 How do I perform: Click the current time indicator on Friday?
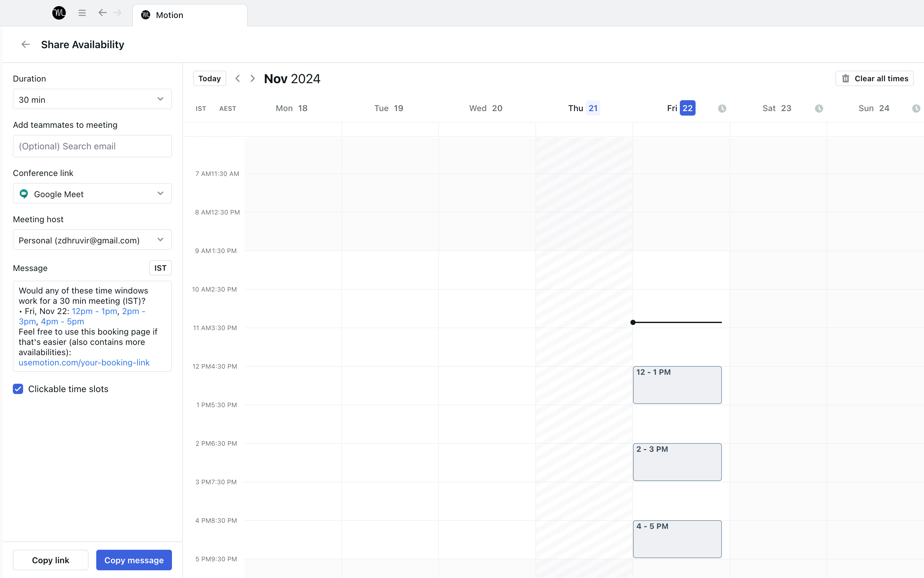point(676,322)
